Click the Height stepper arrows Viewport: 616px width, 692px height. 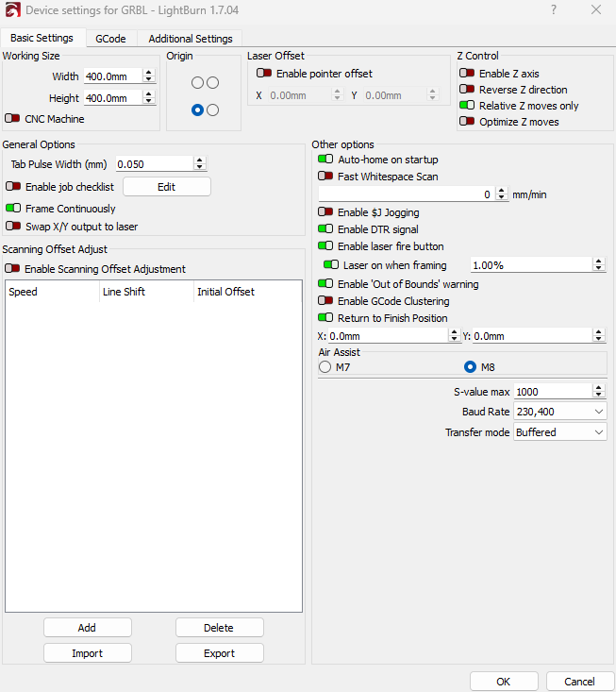149,97
